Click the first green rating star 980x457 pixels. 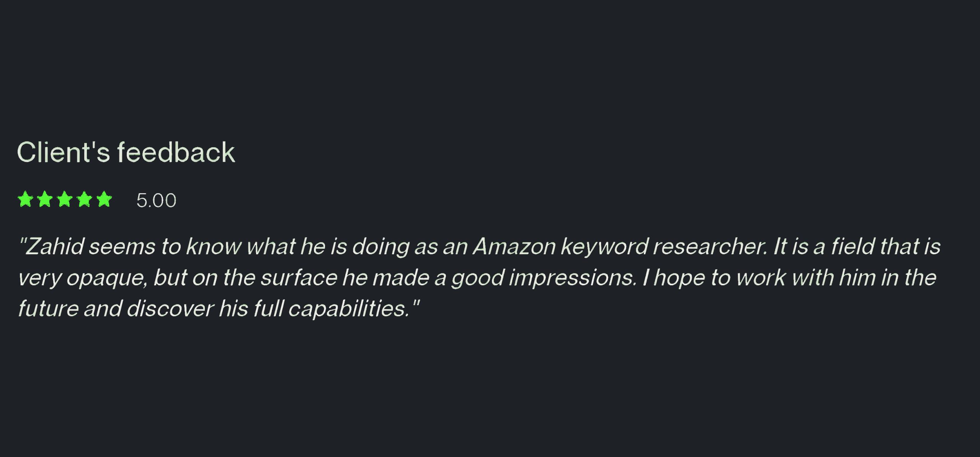point(25,200)
